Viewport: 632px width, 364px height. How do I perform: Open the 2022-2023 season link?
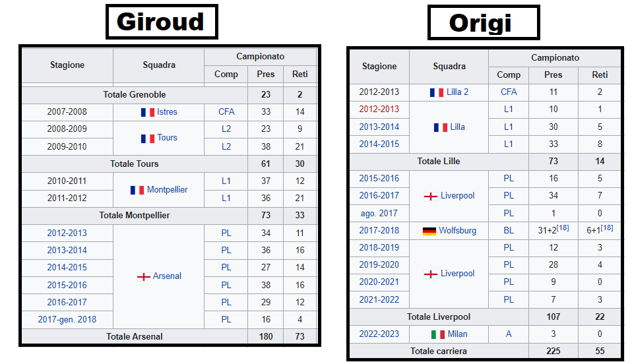379,334
